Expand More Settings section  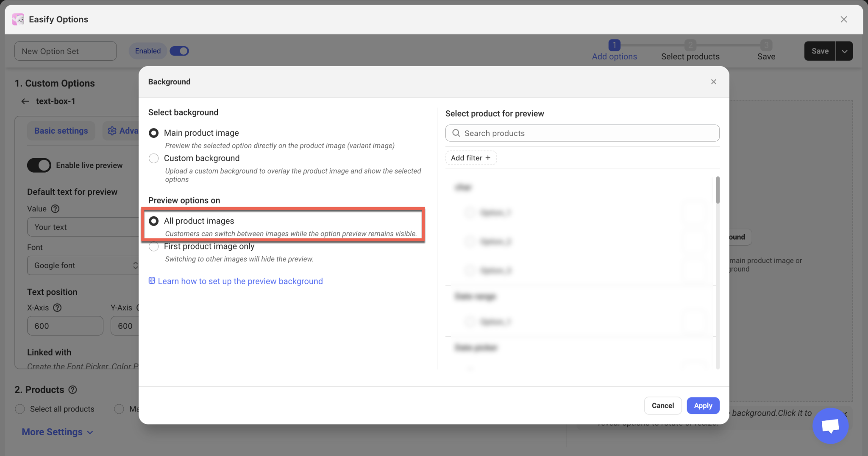click(x=57, y=432)
